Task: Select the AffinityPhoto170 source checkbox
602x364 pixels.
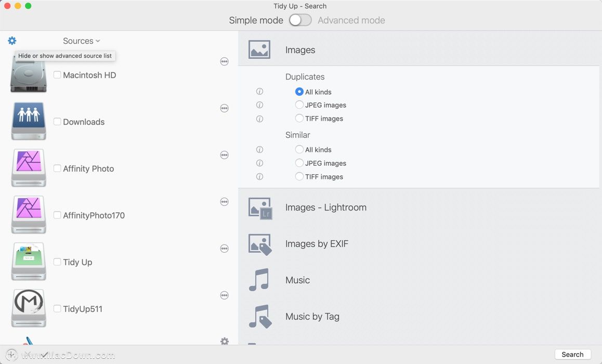Action: pos(57,215)
